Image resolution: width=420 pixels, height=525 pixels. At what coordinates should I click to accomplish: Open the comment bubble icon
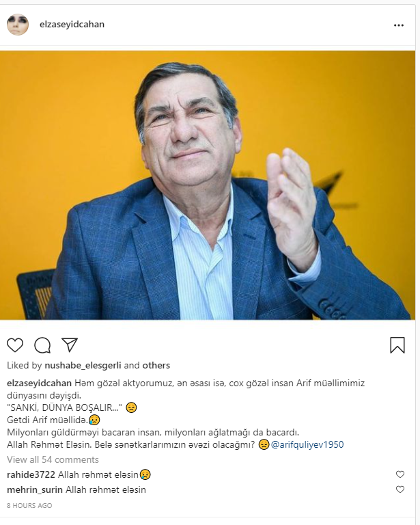click(42, 345)
